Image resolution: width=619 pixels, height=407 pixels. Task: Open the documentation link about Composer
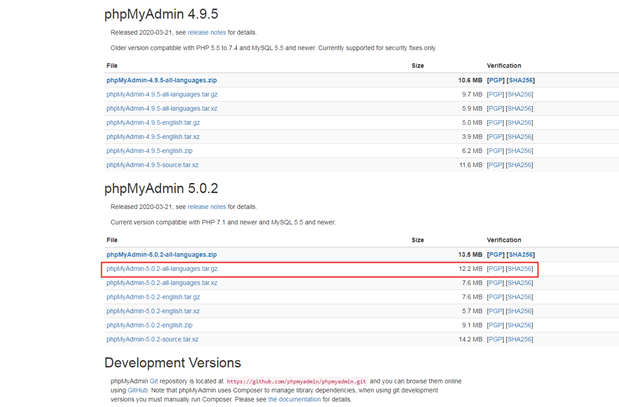pos(294,399)
